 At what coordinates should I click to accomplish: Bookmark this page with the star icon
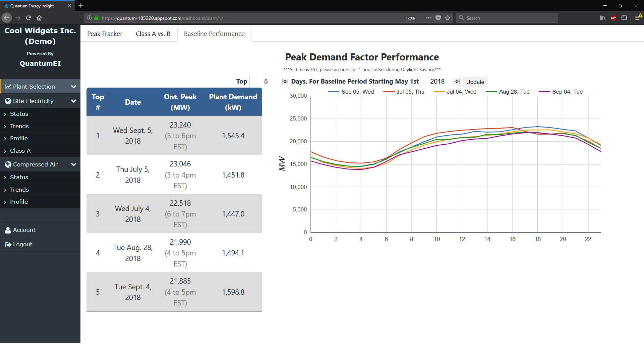(448, 18)
